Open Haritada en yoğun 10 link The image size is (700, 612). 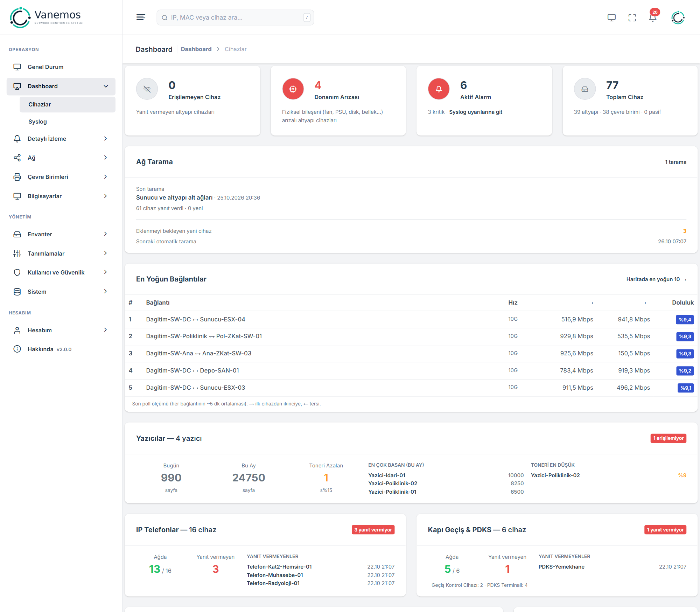tap(656, 279)
